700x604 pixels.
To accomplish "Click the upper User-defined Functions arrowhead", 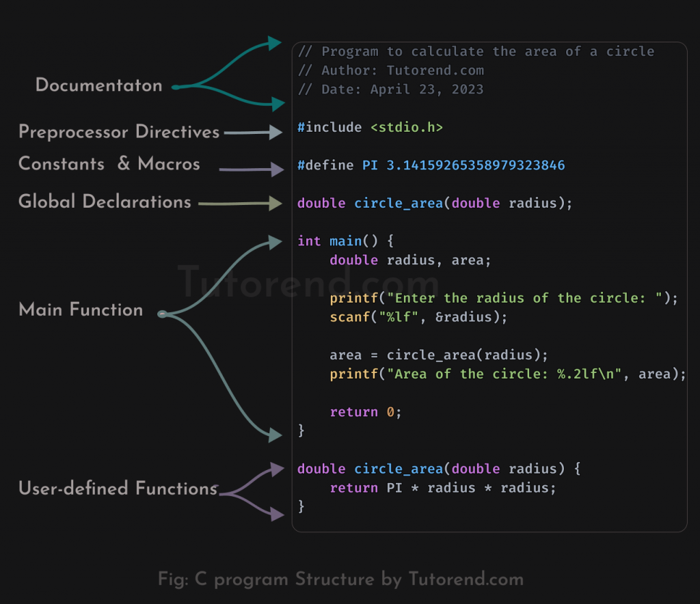I will [278, 469].
